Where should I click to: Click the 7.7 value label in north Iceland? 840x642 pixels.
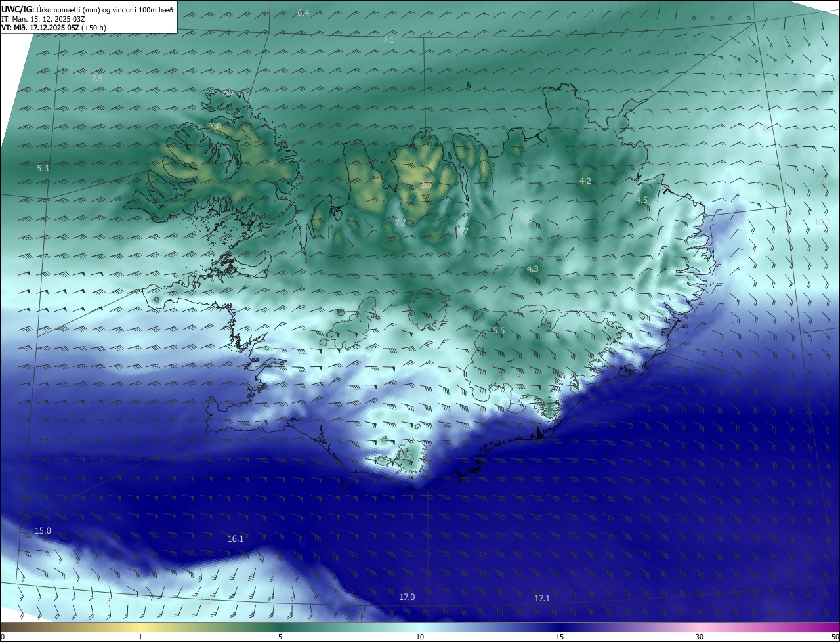point(400,224)
